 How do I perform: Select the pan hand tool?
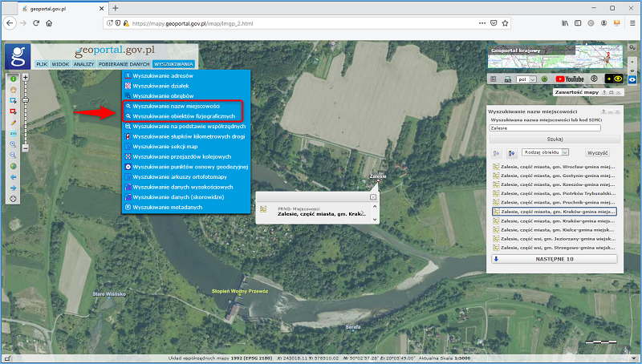pos(13,89)
